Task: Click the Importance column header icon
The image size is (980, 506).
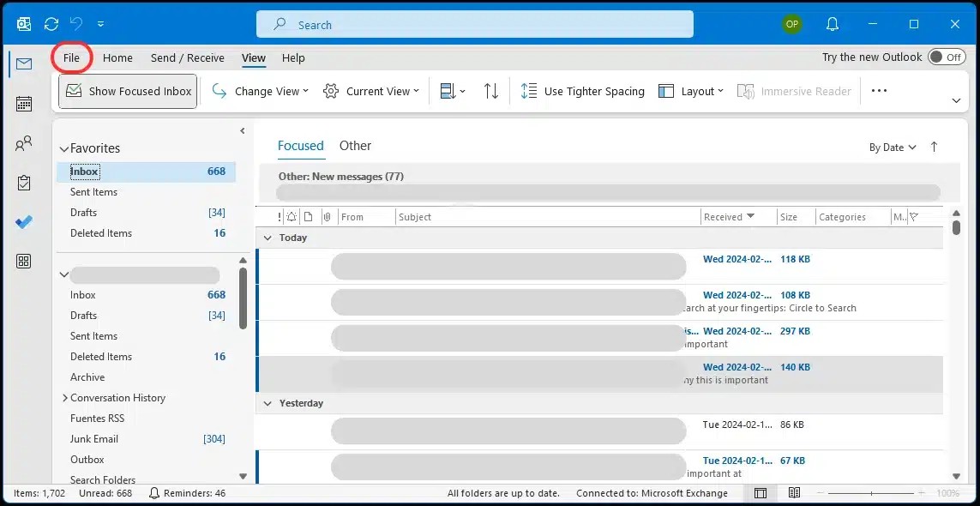Action: [x=280, y=217]
